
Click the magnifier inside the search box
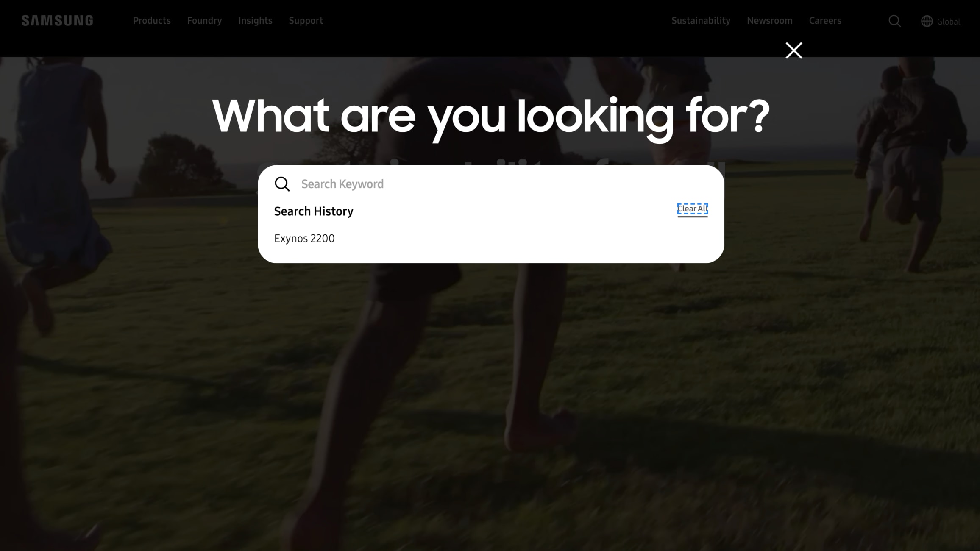tap(282, 184)
